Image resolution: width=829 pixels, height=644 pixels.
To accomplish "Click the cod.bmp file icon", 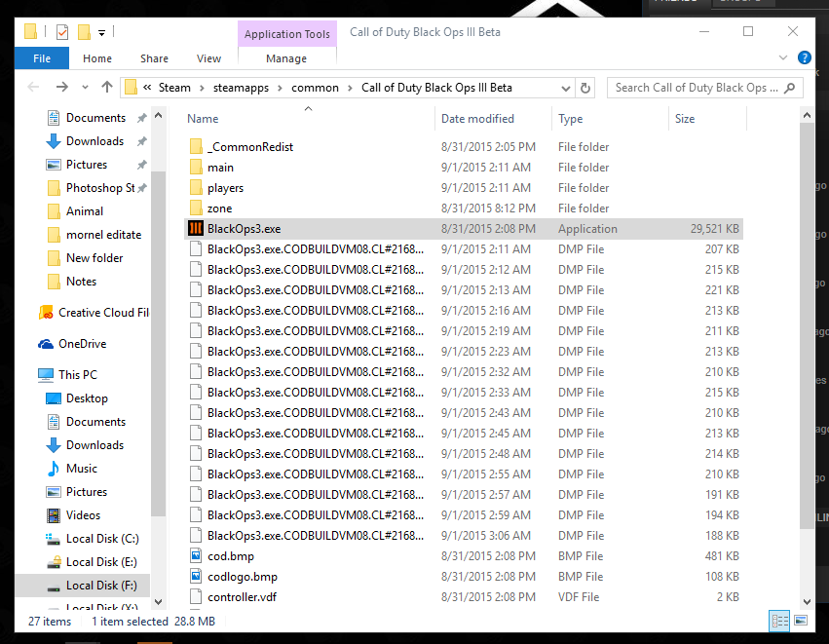I will point(196,555).
